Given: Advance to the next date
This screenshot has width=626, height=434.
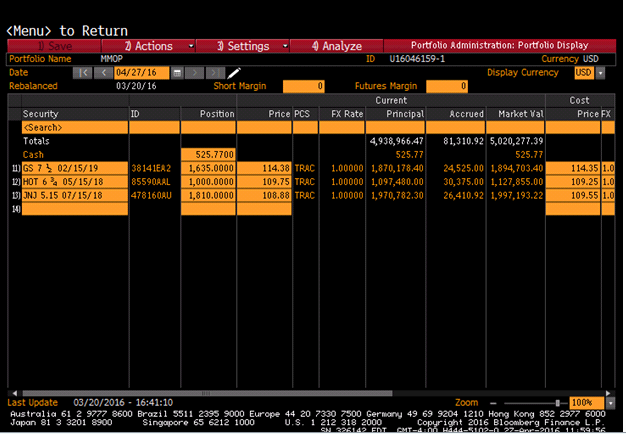Looking at the screenshot, I should [x=195, y=73].
